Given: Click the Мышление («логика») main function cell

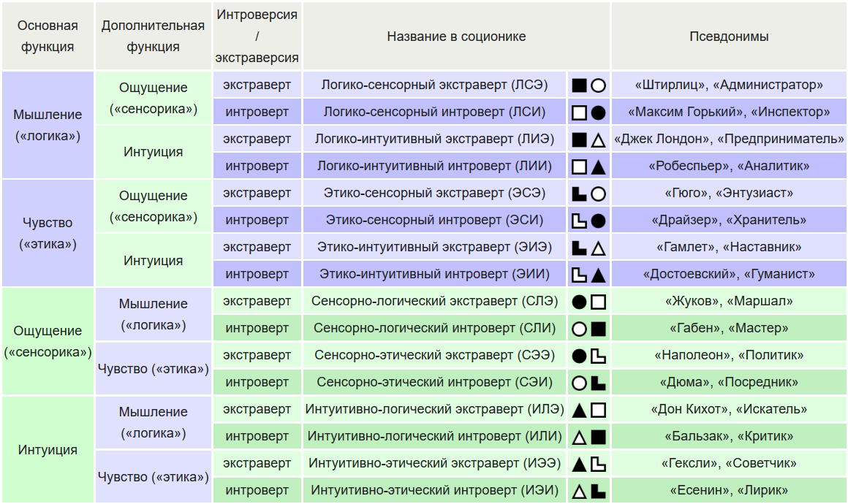Looking at the screenshot, I should pos(48,125).
